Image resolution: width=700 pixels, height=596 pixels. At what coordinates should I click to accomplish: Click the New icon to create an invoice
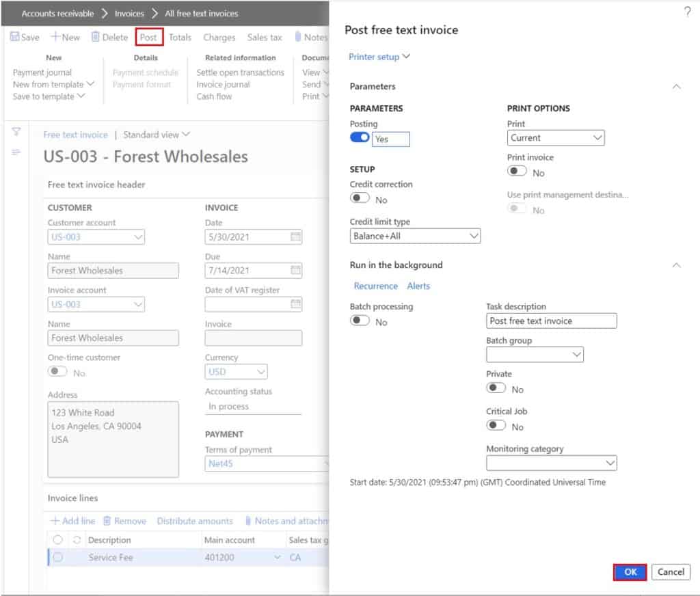click(x=65, y=38)
